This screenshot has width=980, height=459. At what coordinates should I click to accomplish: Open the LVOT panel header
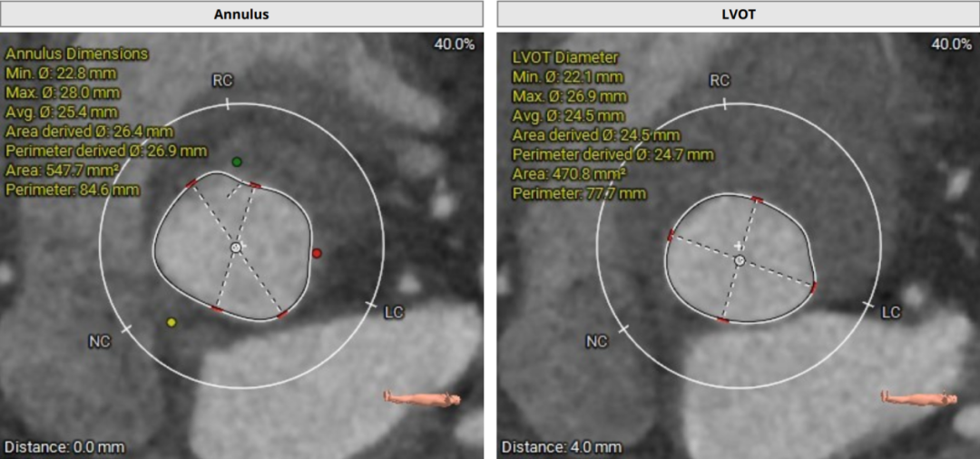point(739,14)
